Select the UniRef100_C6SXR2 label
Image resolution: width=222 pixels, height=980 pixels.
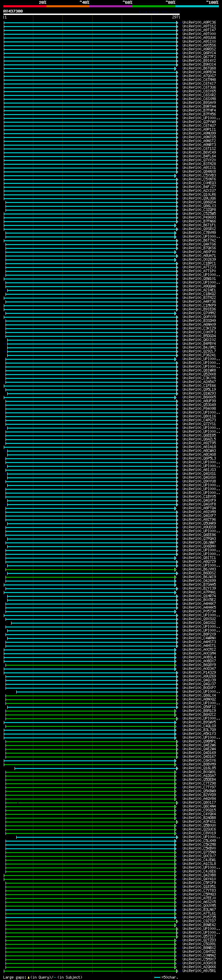199,95
